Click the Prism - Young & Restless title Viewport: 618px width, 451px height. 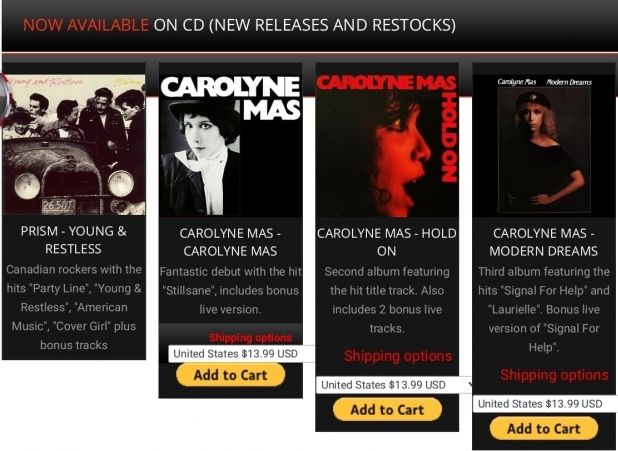(74, 240)
